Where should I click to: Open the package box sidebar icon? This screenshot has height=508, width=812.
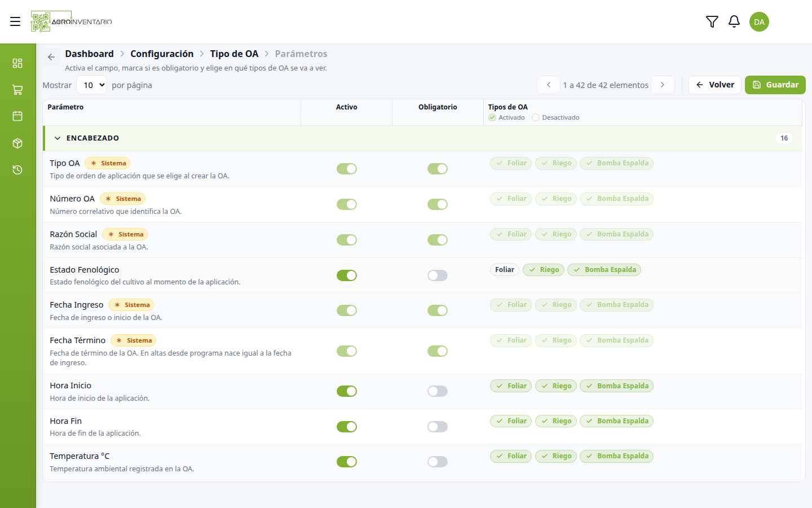(x=17, y=143)
